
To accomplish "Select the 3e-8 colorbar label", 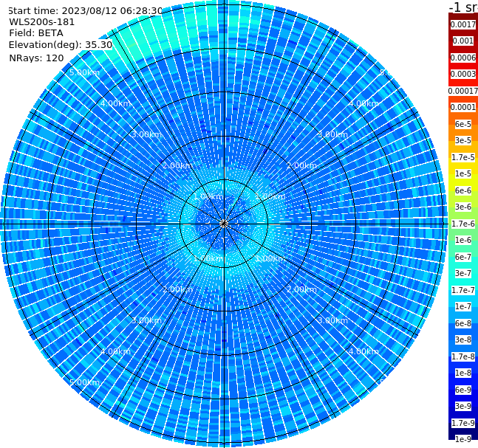I will point(463,340).
